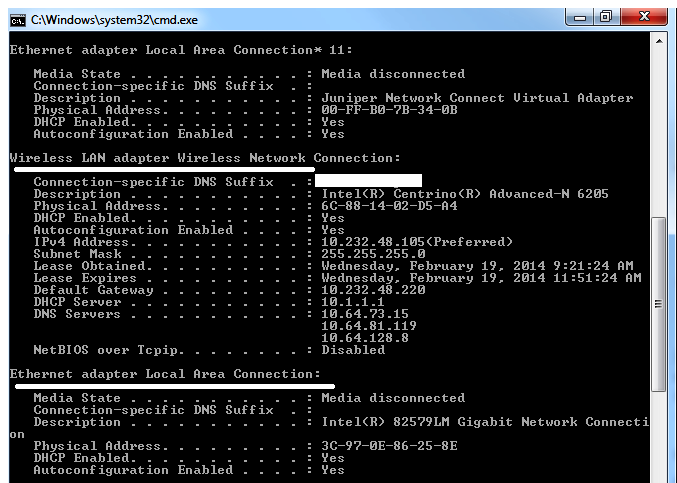
Task: Click the cmd.exe system icon in title bar
Action: [x=18, y=19]
